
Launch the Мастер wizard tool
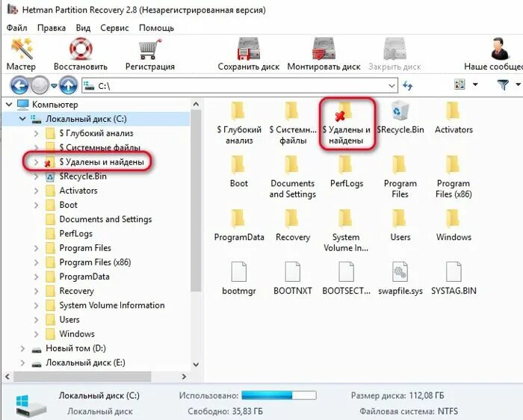pos(21,53)
